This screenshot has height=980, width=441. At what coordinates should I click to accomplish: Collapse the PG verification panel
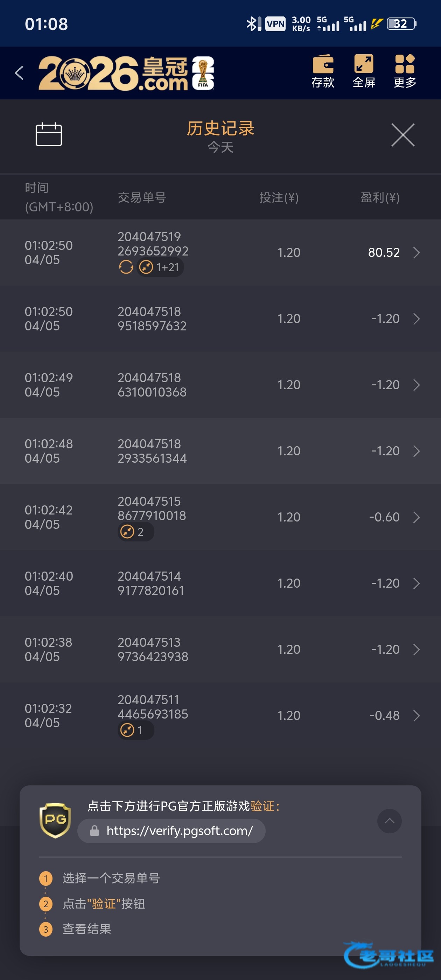pyautogui.click(x=389, y=821)
